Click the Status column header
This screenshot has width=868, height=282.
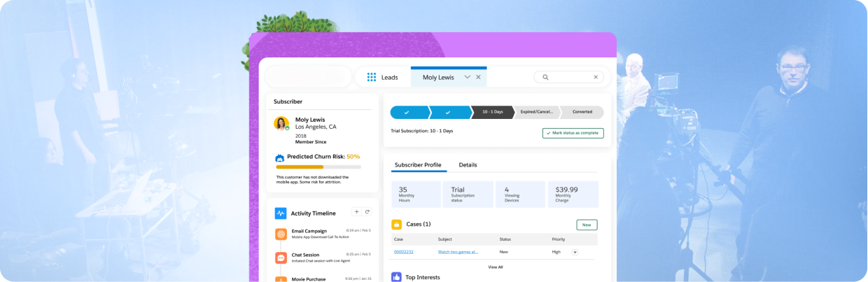coord(505,239)
